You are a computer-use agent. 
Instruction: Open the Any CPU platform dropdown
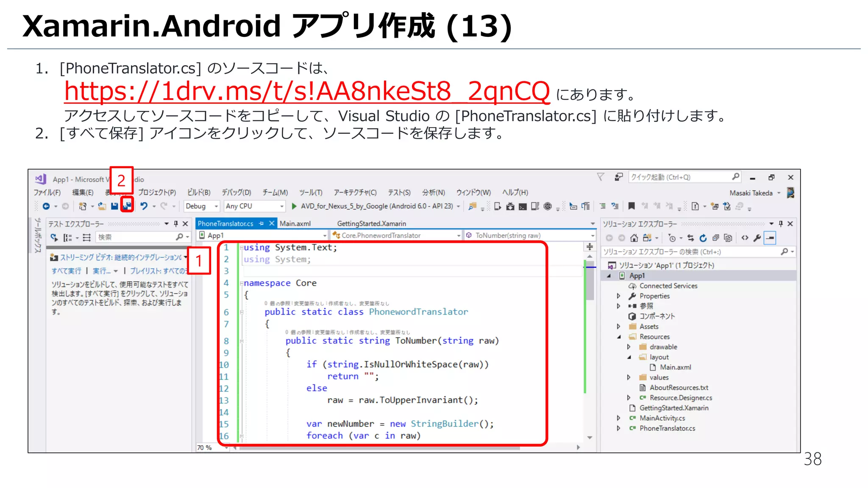[255, 206]
